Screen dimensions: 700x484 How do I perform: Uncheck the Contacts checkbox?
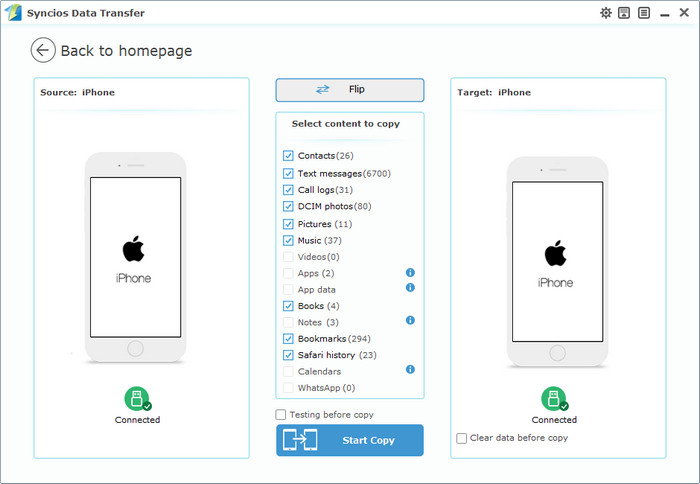[288, 156]
